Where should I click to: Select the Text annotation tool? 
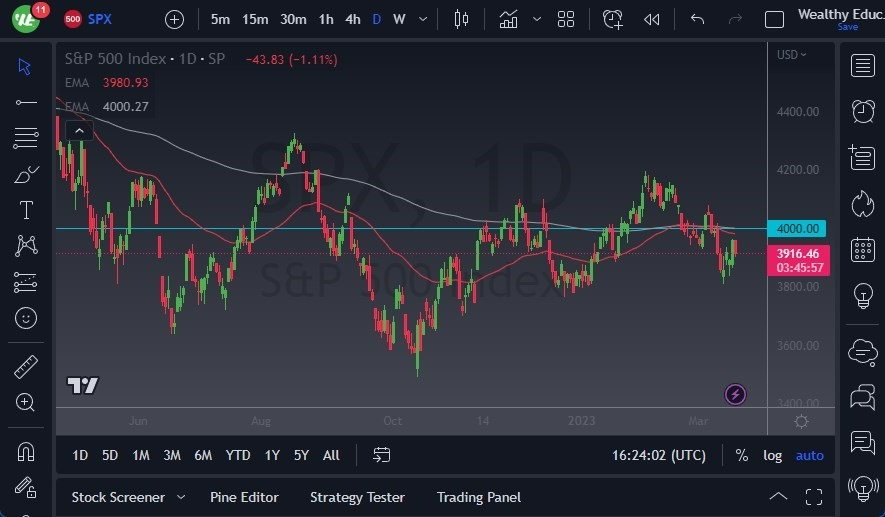pos(26,210)
